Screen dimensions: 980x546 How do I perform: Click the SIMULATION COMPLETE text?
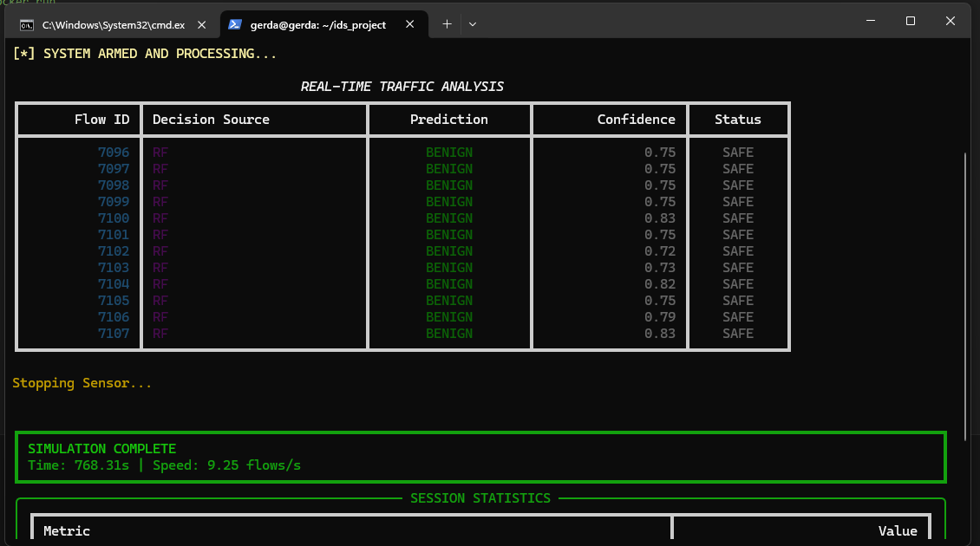(x=101, y=449)
